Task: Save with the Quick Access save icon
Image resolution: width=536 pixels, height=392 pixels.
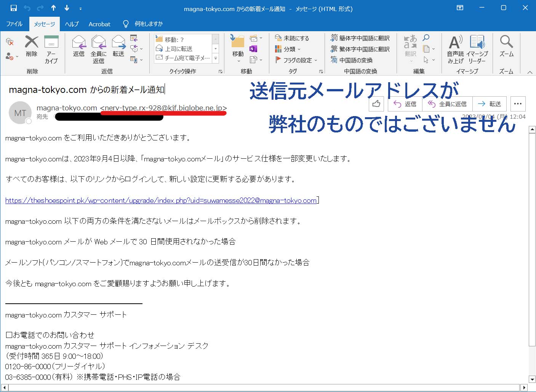Action: tap(14, 8)
